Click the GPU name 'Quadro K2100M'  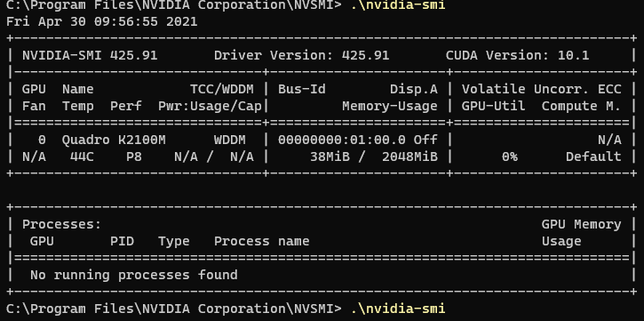pyautogui.click(x=114, y=140)
